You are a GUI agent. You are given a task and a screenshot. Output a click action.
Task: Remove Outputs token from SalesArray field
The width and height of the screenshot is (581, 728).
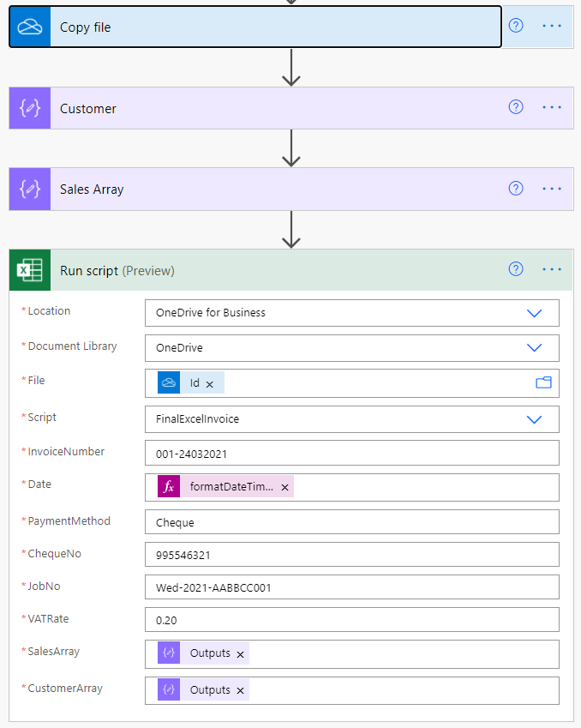click(241, 654)
